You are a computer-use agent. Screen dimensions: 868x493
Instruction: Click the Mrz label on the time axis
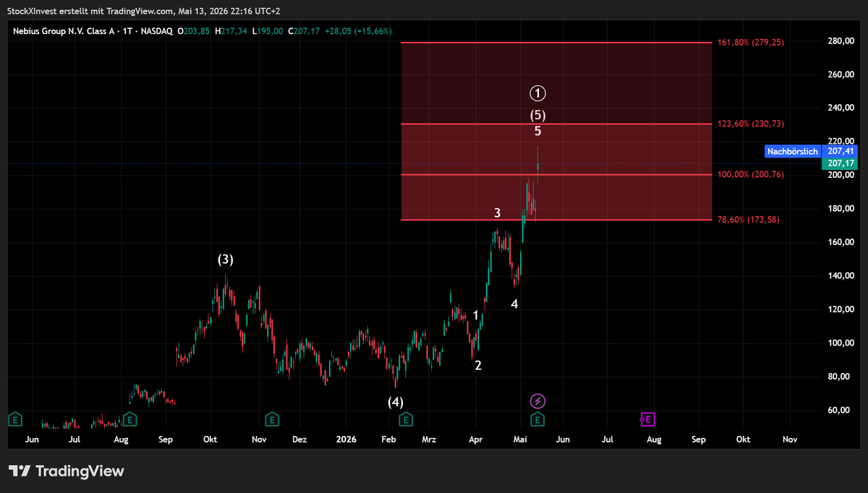click(x=430, y=439)
